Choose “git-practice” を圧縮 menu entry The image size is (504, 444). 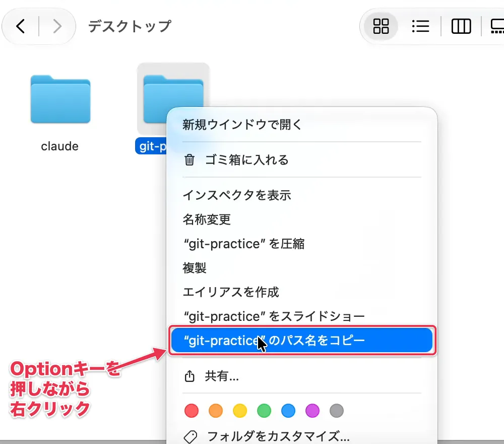point(302,244)
